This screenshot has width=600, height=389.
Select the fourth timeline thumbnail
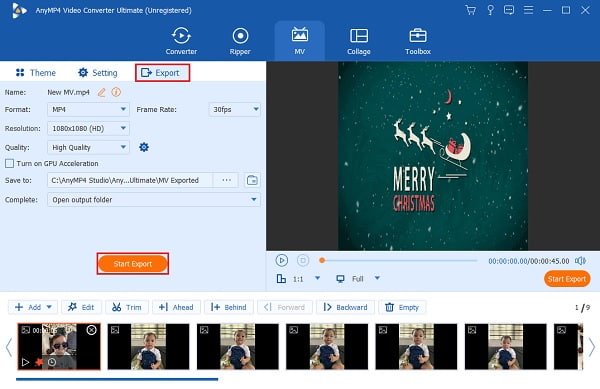(x=327, y=347)
